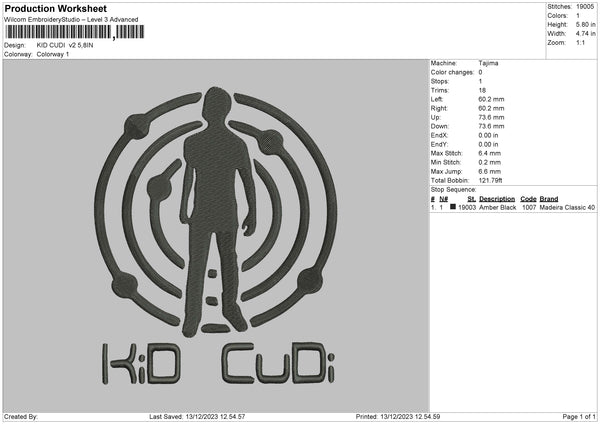
Task: Click the Colors count value 1
Action: tap(578, 16)
